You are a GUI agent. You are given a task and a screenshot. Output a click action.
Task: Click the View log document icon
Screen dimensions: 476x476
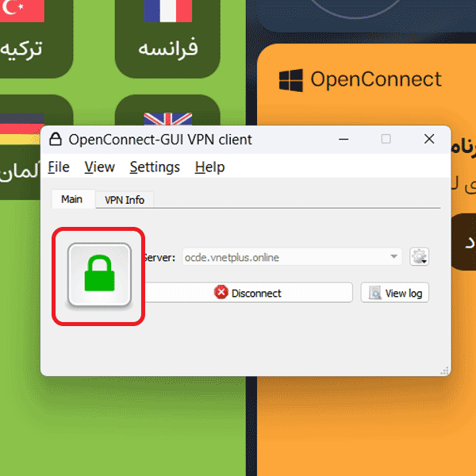tap(375, 293)
